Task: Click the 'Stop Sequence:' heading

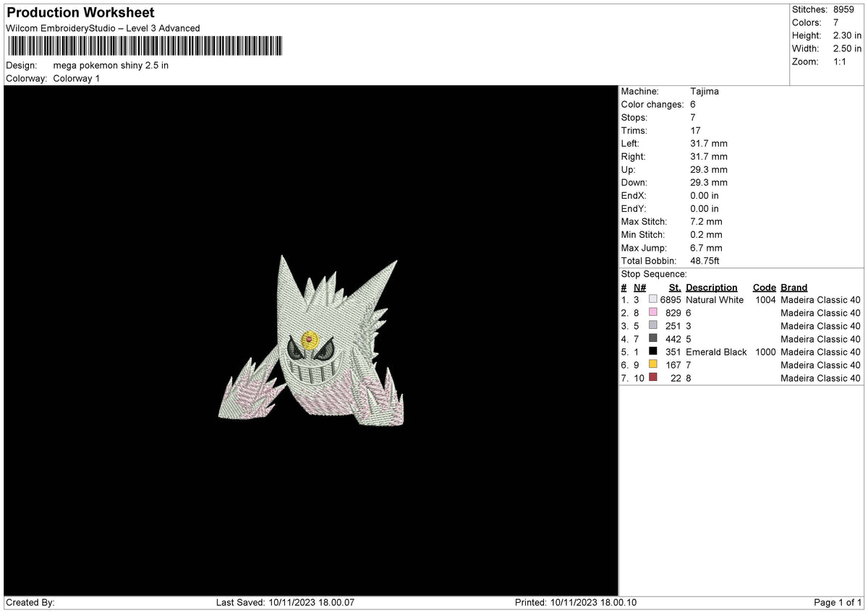Action: pyautogui.click(x=654, y=274)
